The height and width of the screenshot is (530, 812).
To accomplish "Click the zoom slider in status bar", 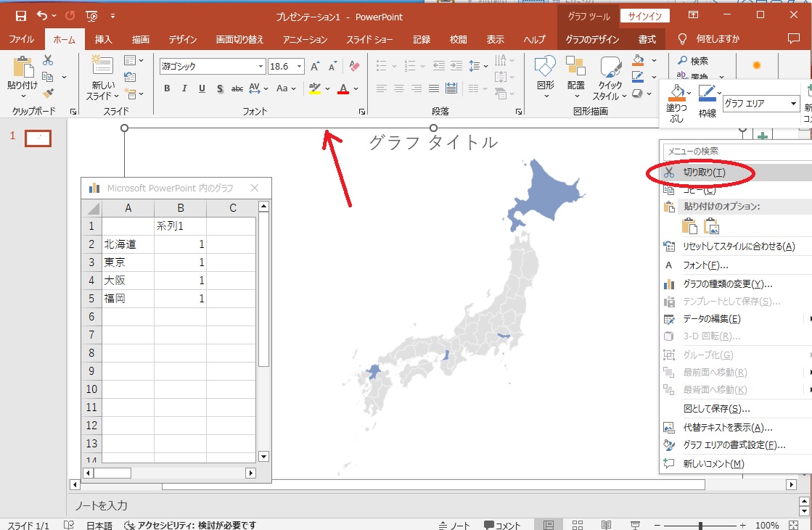I will click(x=700, y=525).
